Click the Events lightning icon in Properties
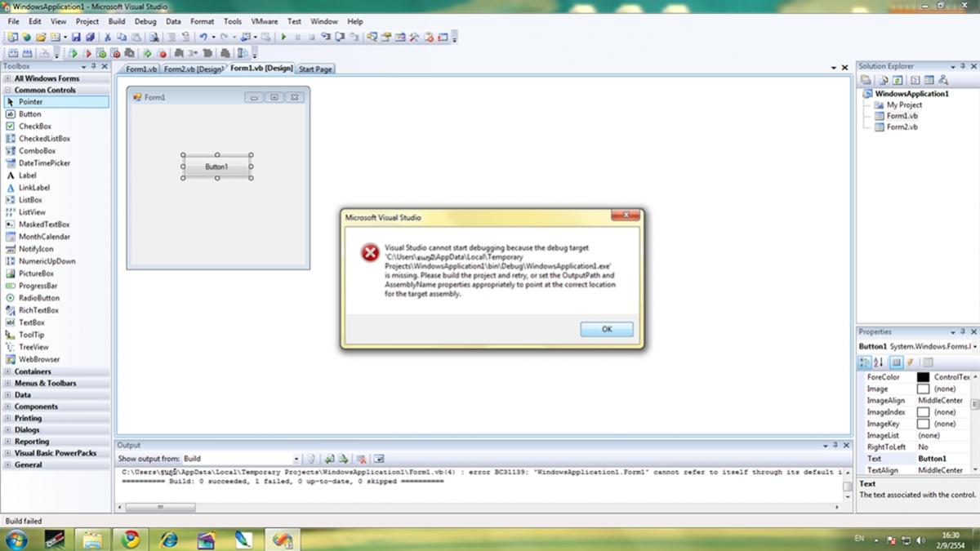 click(910, 362)
